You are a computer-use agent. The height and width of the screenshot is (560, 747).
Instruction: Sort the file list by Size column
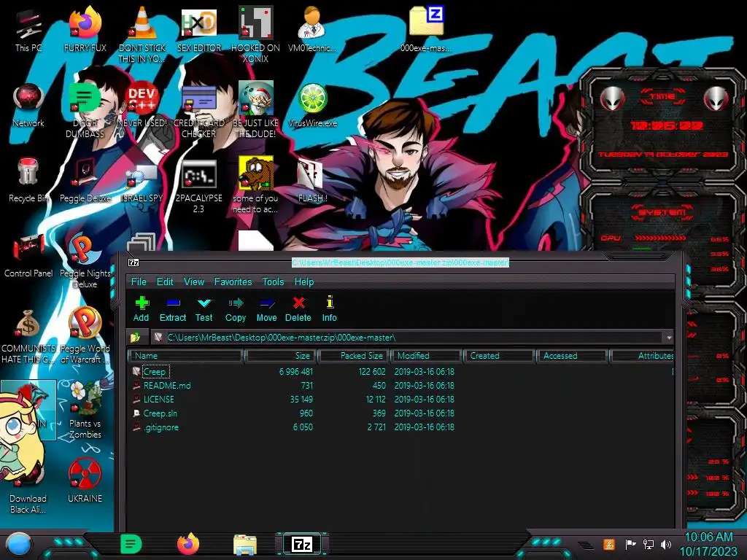[x=281, y=356]
